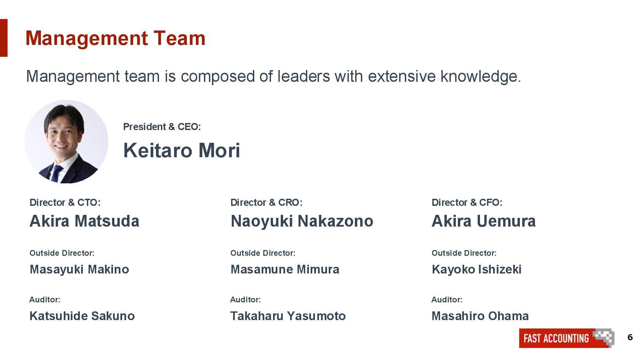Select the name Naoyuki Nakazono

coord(302,221)
